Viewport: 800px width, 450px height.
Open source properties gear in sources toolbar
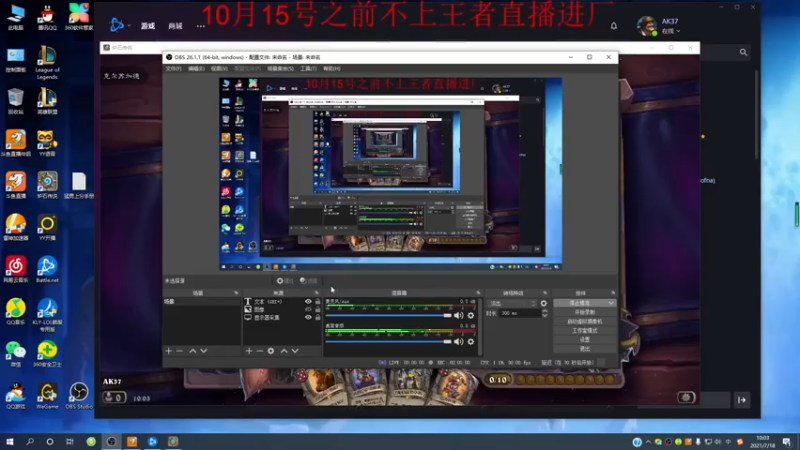point(271,351)
